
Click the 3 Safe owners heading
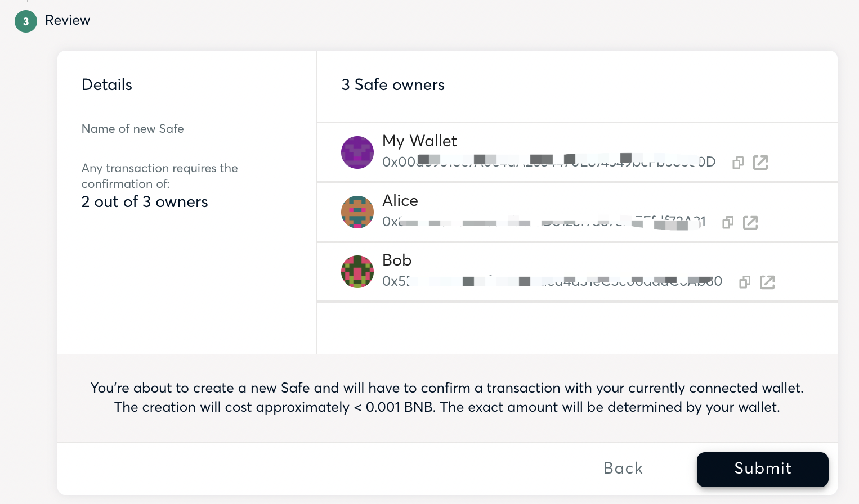point(393,85)
